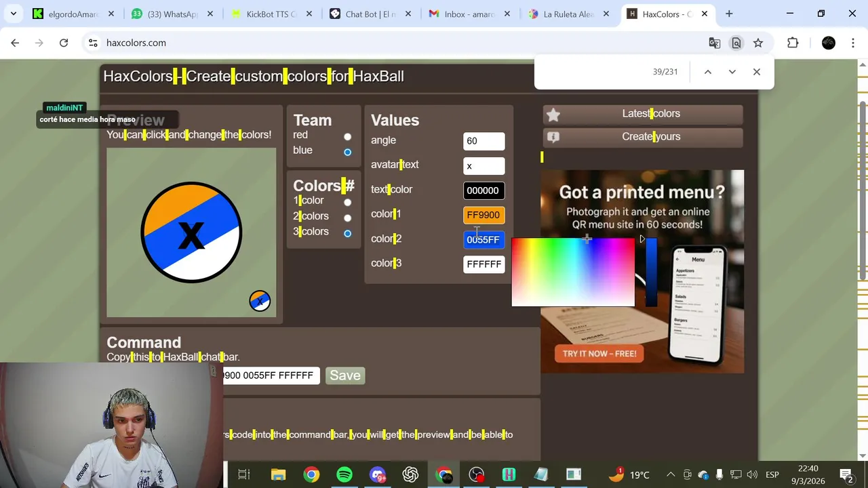The image size is (868, 488).
Task: Switch to the La Ruleta Aleatoria tab
Action: click(570, 14)
